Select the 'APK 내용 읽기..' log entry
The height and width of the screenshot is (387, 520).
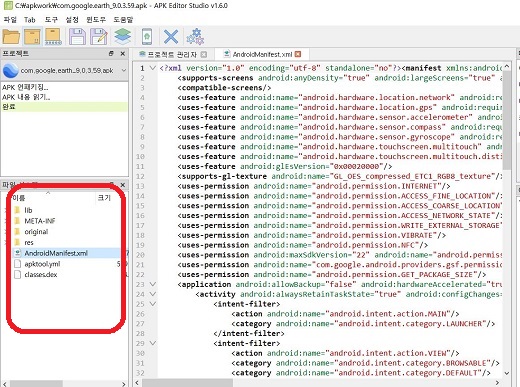64,97
